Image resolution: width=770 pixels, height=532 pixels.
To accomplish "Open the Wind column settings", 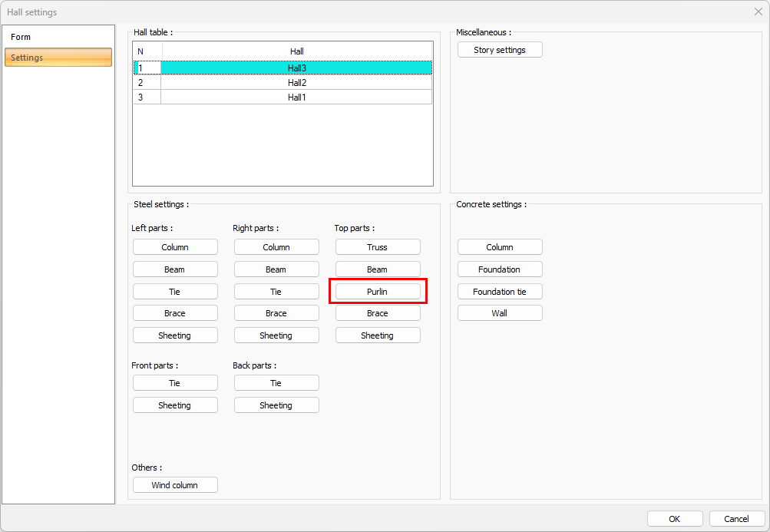I will pyautogui.click(x=175, y=485).
